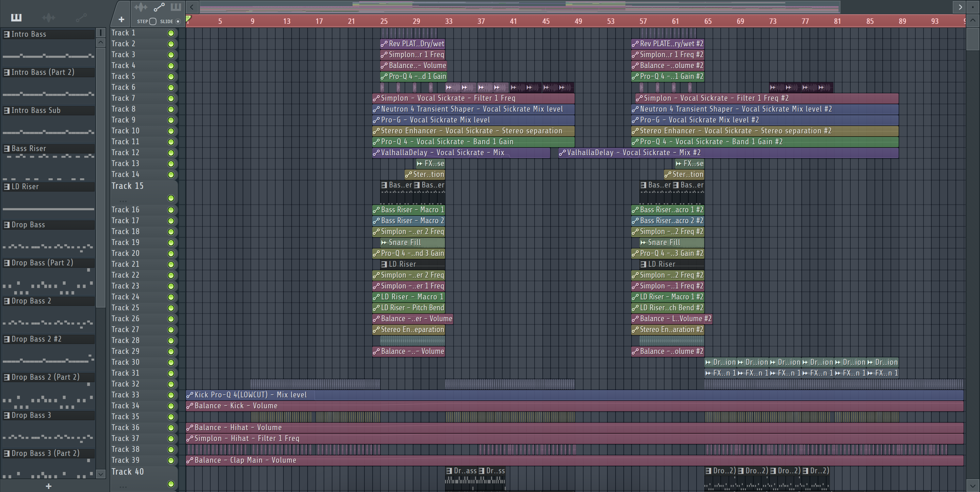Click the plus tab to add track
The height and width of the screenshot is (492, 980).
121,19
